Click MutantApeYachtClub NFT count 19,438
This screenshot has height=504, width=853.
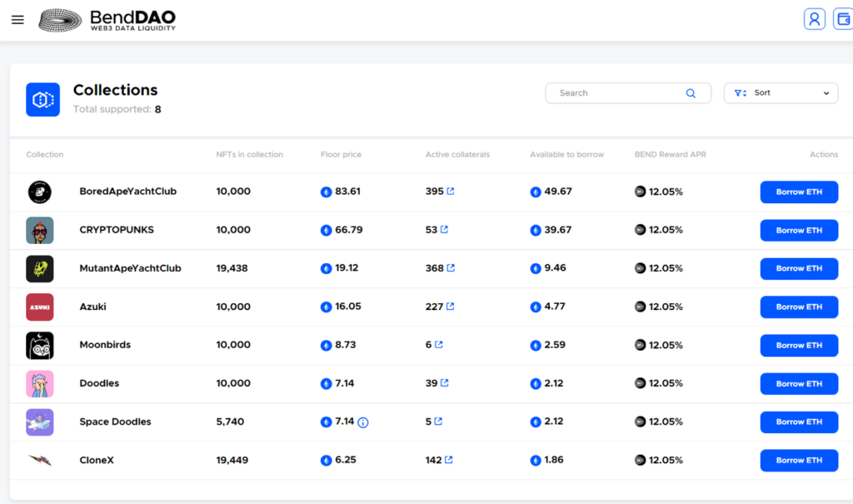pos(232,268)
